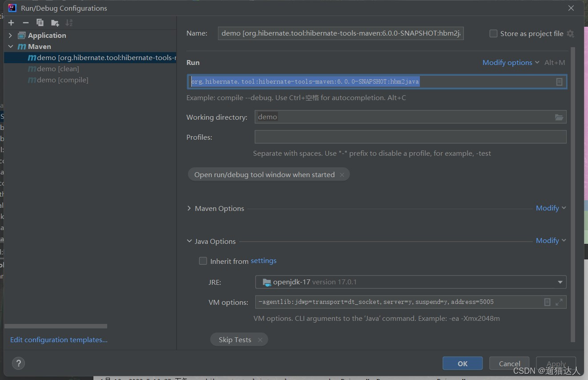Add a new run configuration with the plus icon
The width and height of the screenshot is (588, 380).
11,23
